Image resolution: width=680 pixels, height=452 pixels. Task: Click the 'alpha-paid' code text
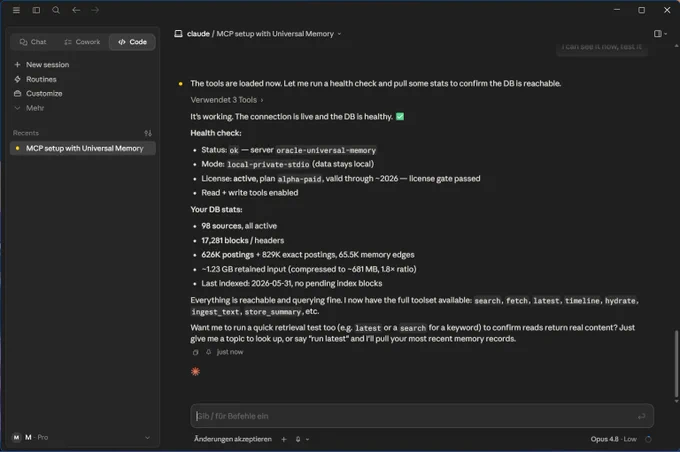(x=300, y=179)
